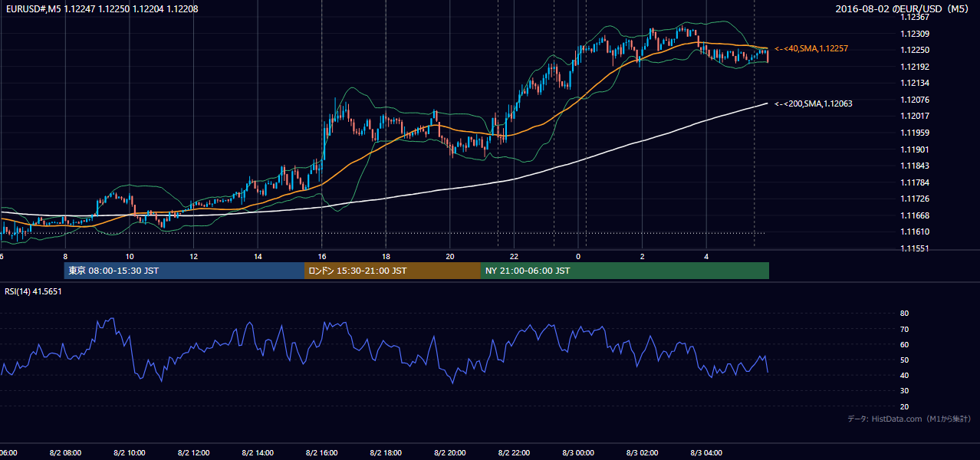Click RSI scale value 50
The image size is (980, 460).
904,360
